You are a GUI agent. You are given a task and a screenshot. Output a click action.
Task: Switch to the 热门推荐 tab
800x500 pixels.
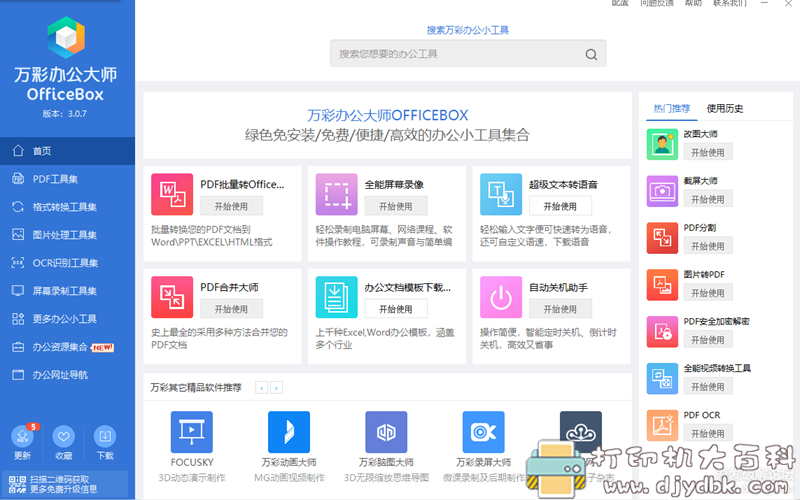pos(671,109)
